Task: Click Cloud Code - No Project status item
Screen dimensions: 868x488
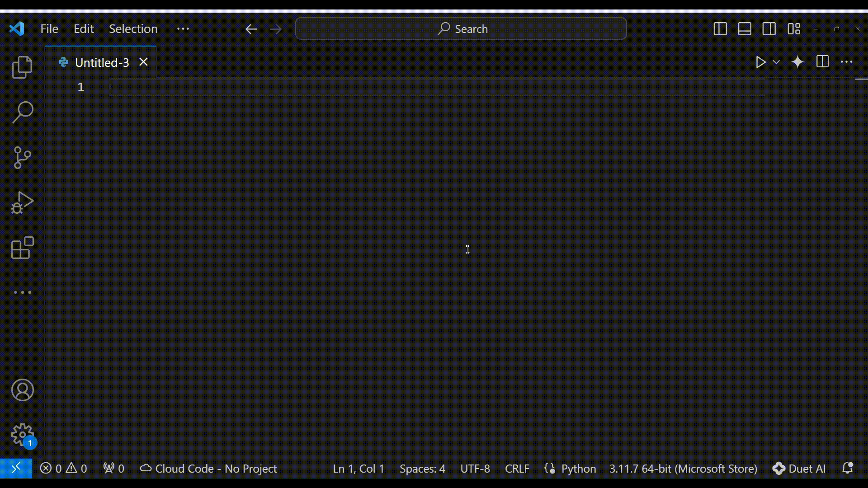Action: pos(208,469)
